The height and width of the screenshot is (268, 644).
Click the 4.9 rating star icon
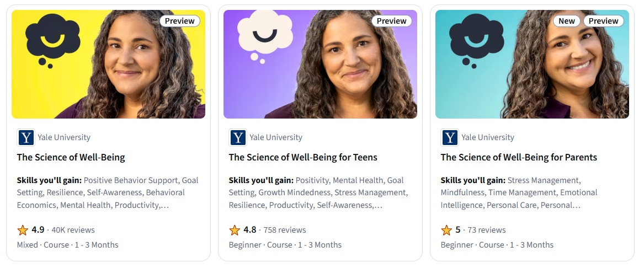23,230
